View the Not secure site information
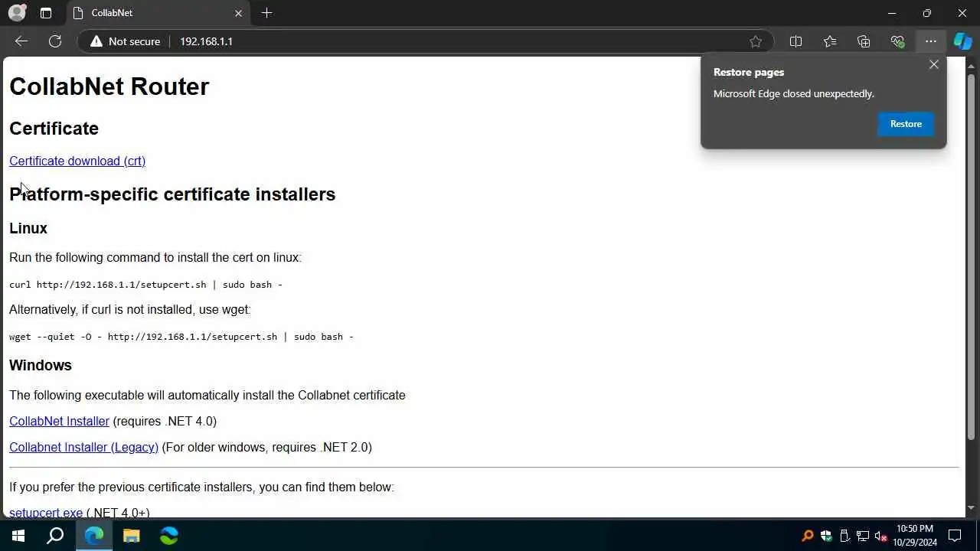The height and width of the screenshot is (551, 980). (125, 41)
